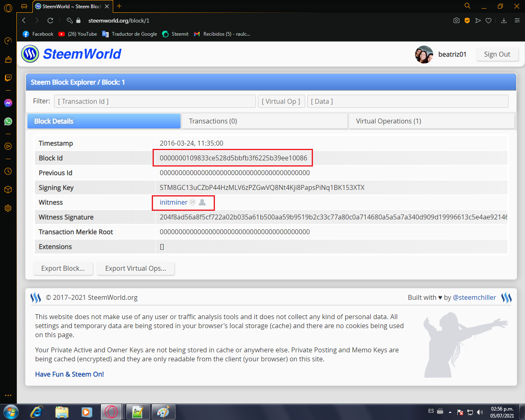Take a snapshot with camera icon
Image resolution: width=525 pixels, height=420 pixels.
pos(457,21)
